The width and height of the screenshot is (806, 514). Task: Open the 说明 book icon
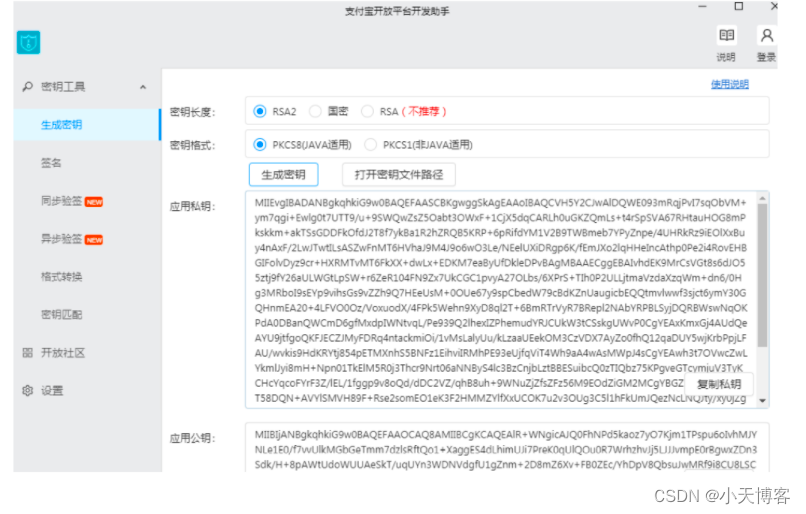(x=726, y=35)
